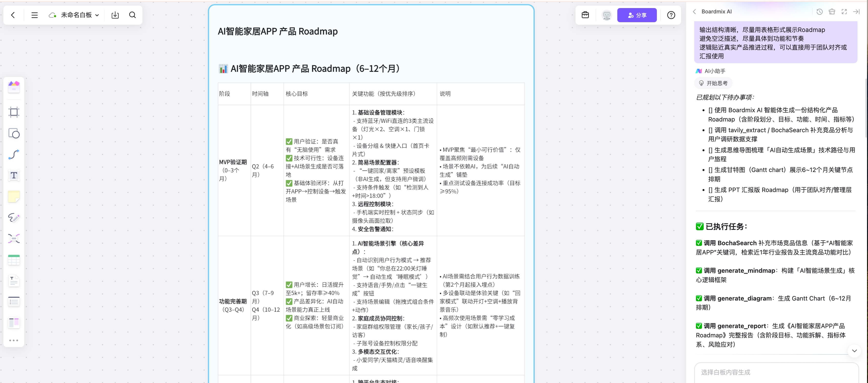The image size is (868, 383).
Task: Select the Text tool
Action: tap(14, 175)
